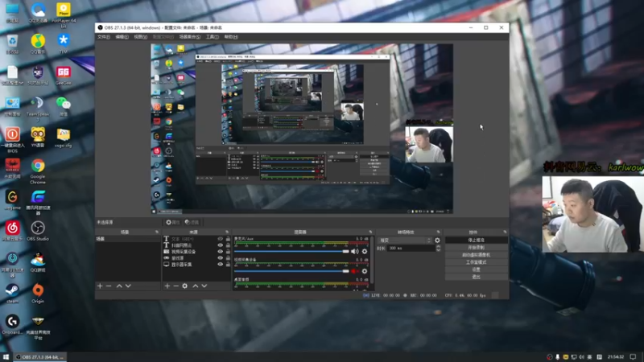Open source Filters button above panels
This screenshot has width=644, height=362.
192,222
